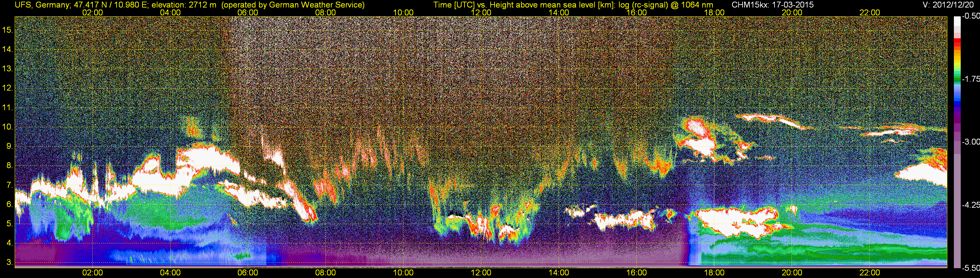
Task: Click 02:00 on the bottom time axis
Action: 92,273
